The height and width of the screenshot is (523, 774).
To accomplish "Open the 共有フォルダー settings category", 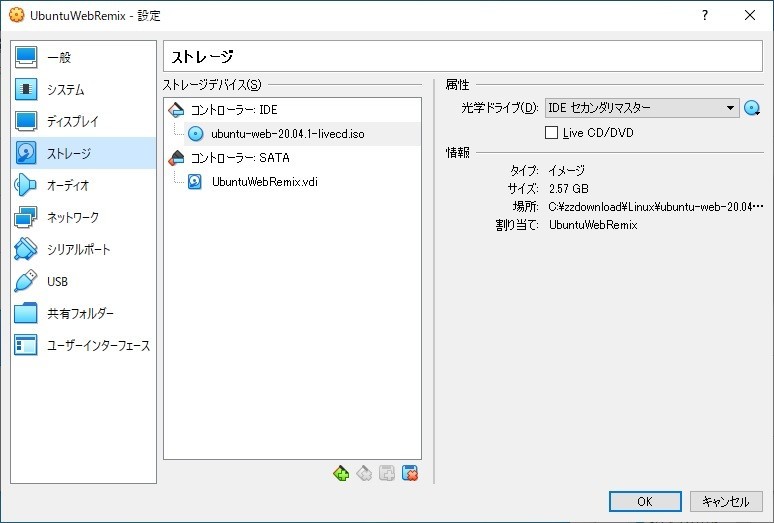I will tap(83, 313).
